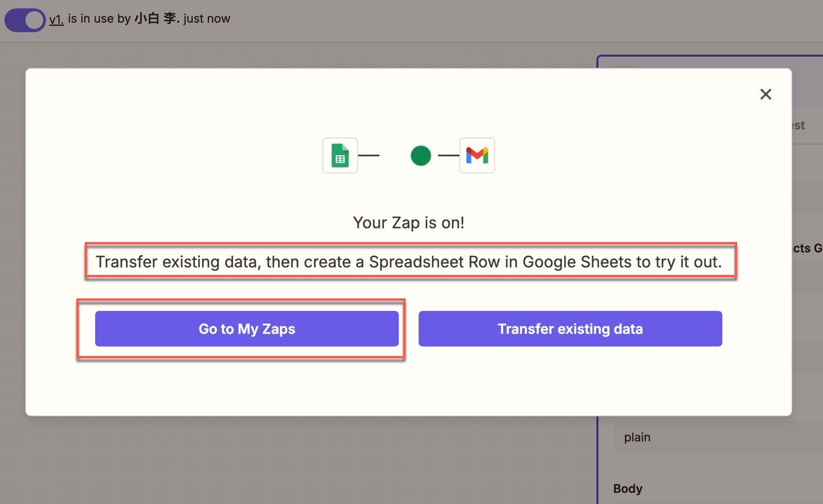Open the plain body type dropdown
The width and height of the screenshot is (823, 504).
point(718,438)
